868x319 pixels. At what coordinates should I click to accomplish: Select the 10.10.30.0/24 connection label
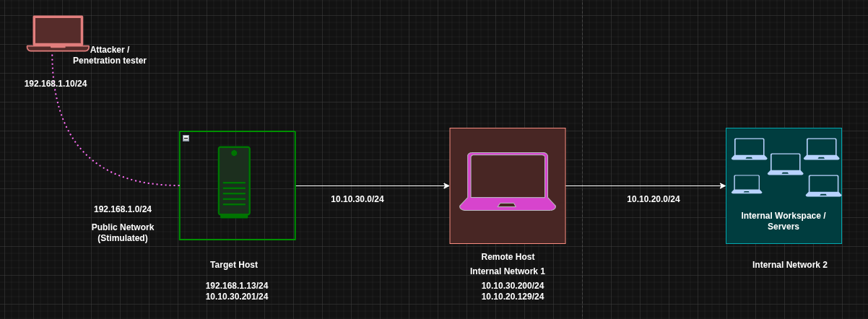tap(357, 199)
